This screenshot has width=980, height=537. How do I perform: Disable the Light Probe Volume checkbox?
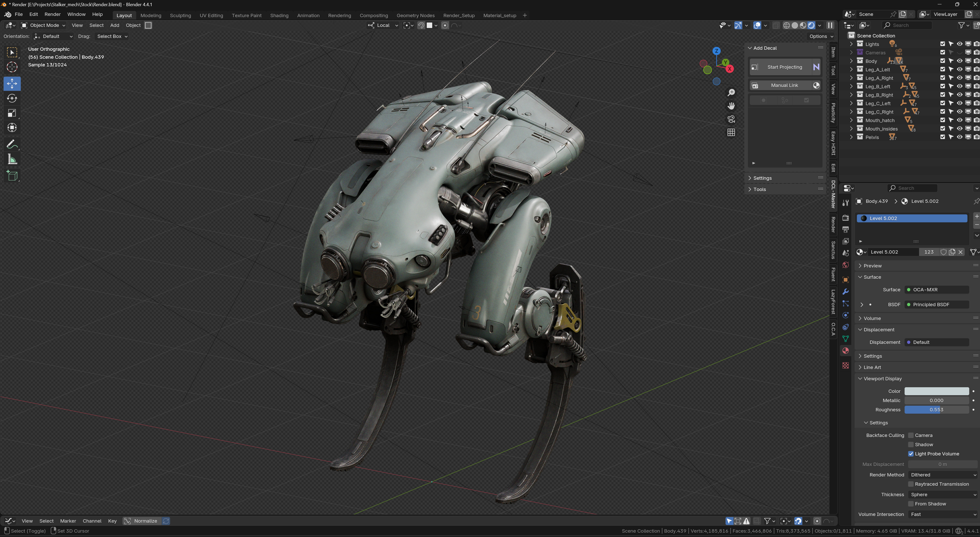point(911,454)
